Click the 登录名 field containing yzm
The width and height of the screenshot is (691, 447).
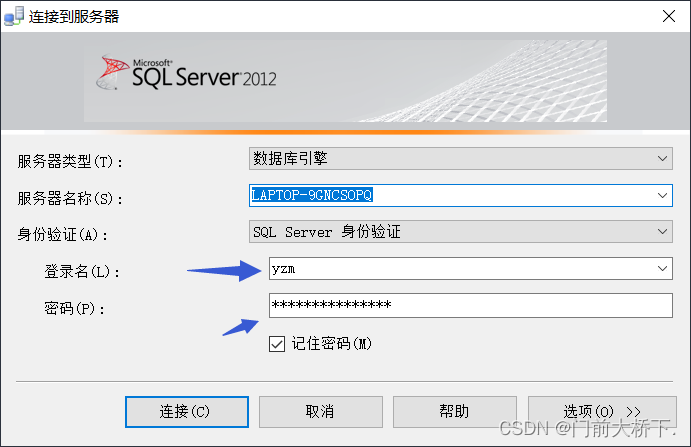[460, 270]
